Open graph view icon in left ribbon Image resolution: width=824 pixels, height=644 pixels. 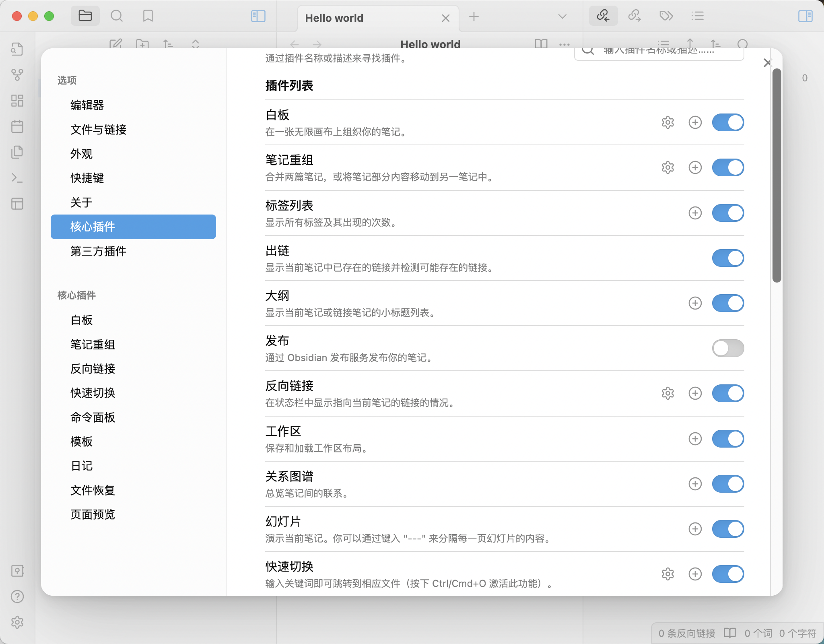(17, 75)
